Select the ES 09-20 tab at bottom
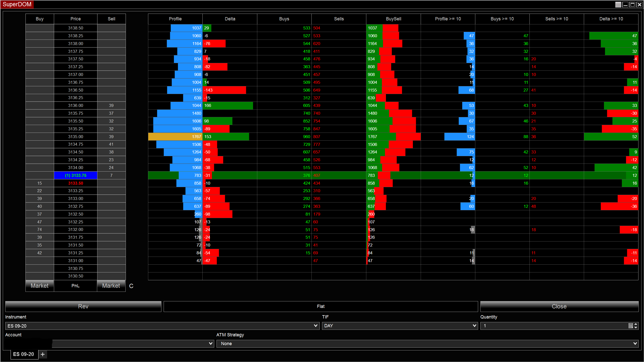Image resolution: width=644 pixels, height=362 pixels. point(24,354)
